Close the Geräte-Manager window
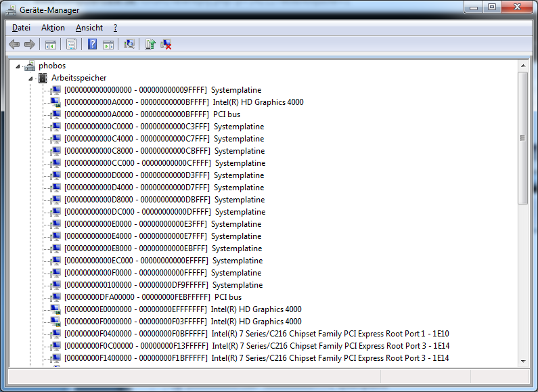 tap(517, 7)
